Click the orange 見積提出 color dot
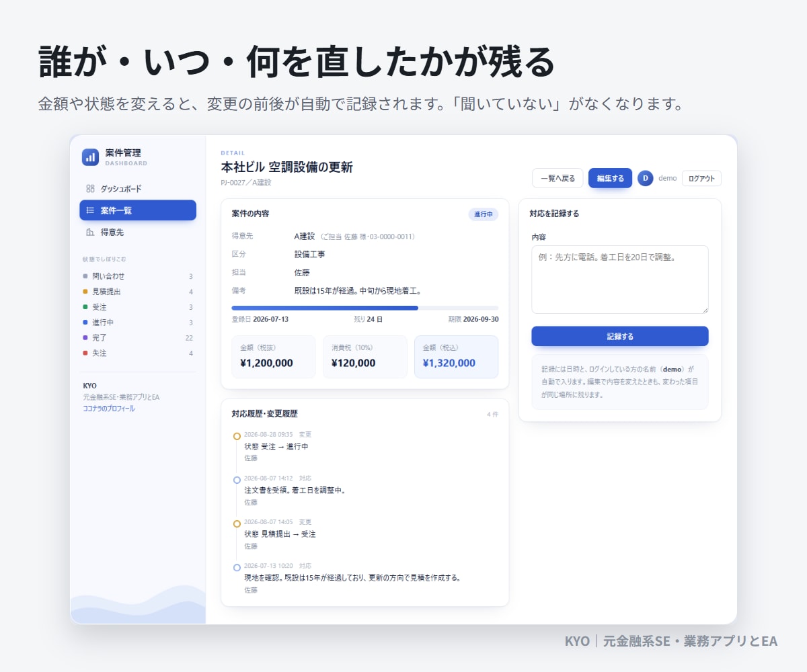This screenshot has width=807, height=672. click(85, 292)
